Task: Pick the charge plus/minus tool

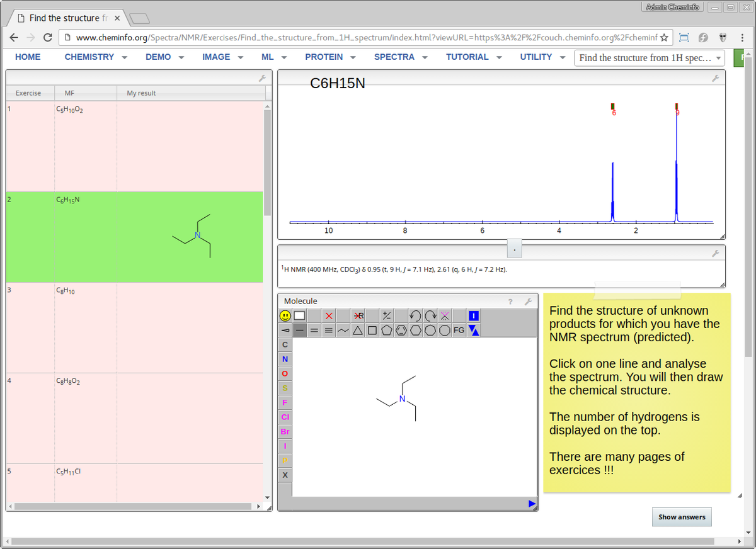Action: (x=387, y=315)
